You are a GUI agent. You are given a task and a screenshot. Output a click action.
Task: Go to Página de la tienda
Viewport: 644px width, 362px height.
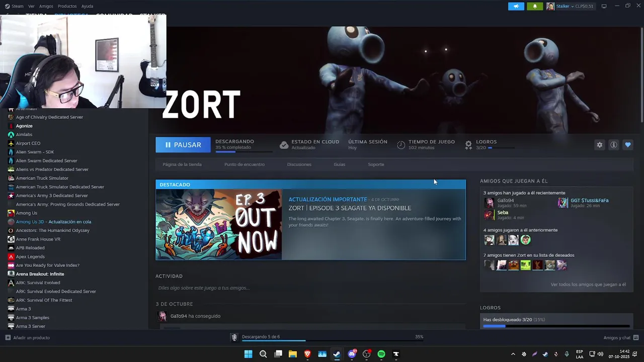click(182, 164)
